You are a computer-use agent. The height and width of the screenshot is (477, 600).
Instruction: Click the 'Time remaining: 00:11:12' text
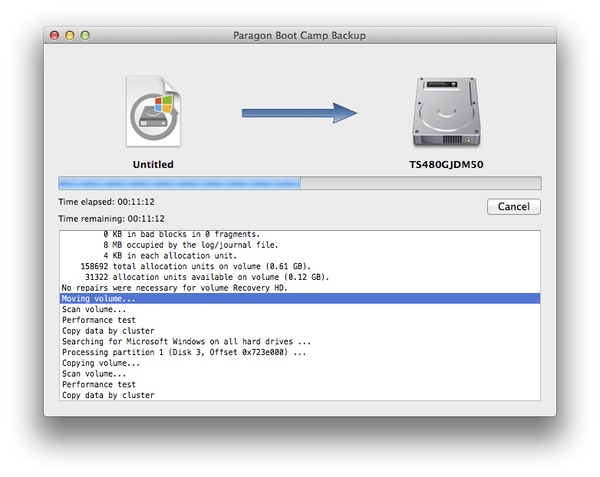[111, 218]
